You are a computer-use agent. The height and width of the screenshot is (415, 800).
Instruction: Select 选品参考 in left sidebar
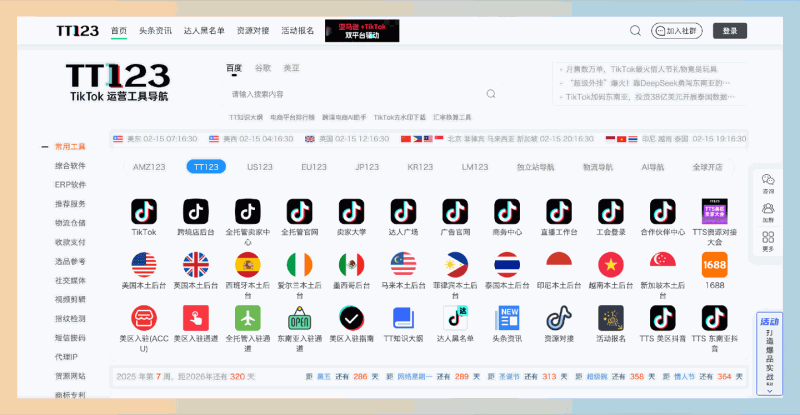point(70,261)
